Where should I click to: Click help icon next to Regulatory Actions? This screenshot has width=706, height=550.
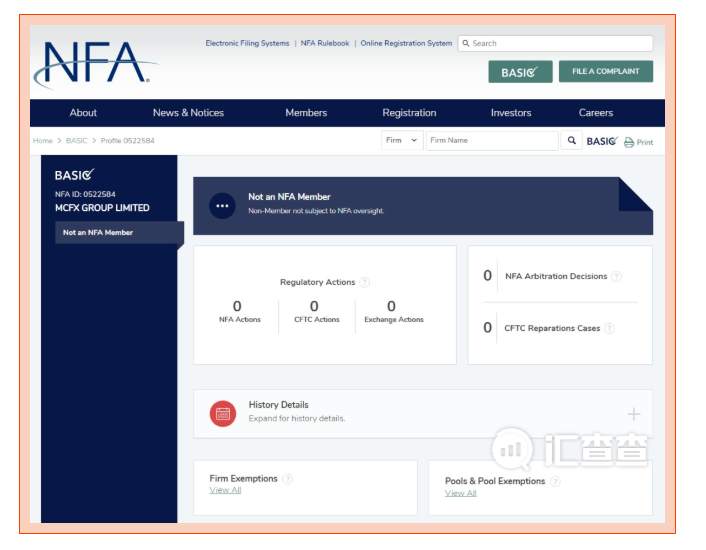click(365, 282)
